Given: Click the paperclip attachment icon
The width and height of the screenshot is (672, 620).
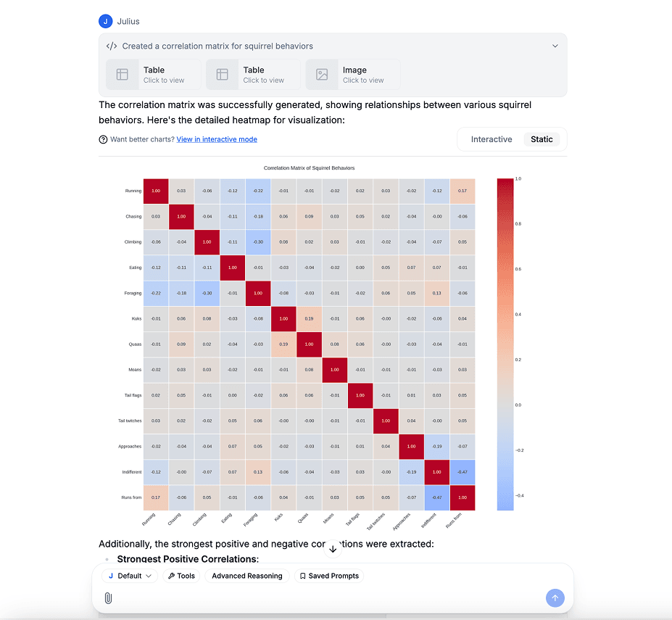Looking at the screenshot, I should point(109,598).
